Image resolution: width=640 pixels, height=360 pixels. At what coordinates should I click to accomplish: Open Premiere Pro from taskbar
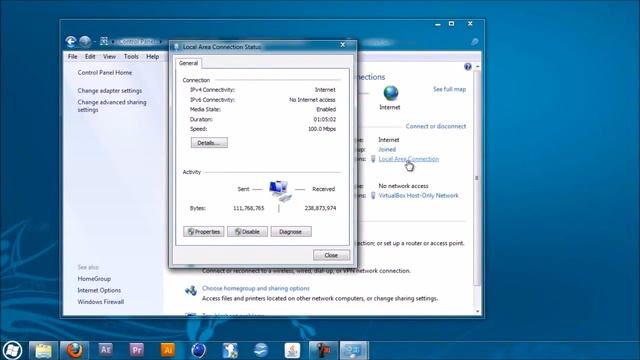point(136,350)
